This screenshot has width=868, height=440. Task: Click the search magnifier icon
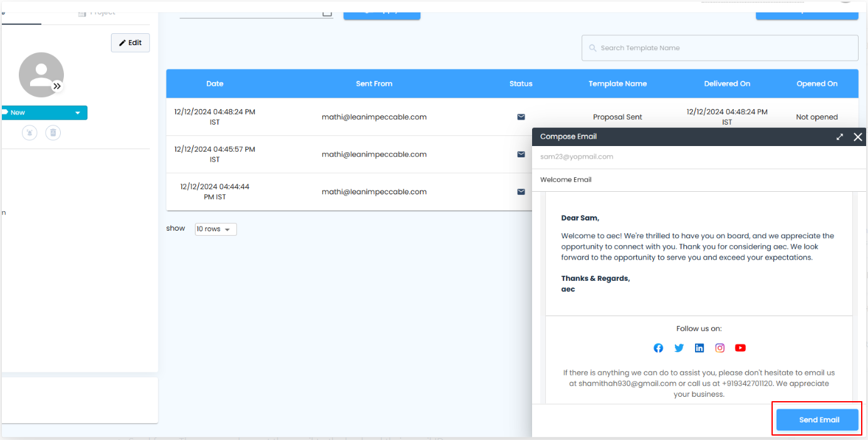tap(592, 48)
